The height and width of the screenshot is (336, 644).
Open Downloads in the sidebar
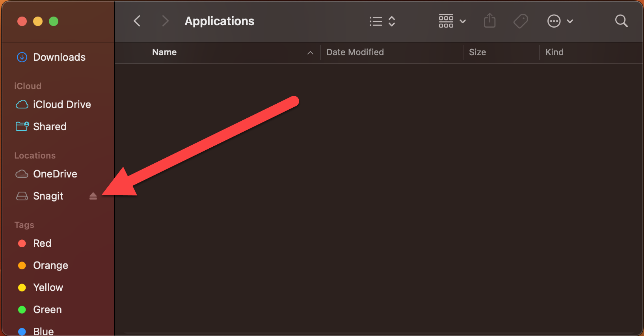[x=59, y=57]
